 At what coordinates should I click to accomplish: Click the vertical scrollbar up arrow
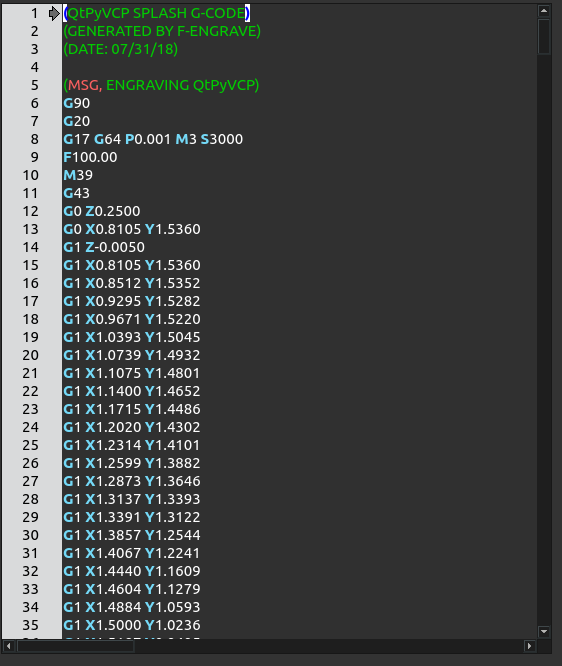pos(544,11)
